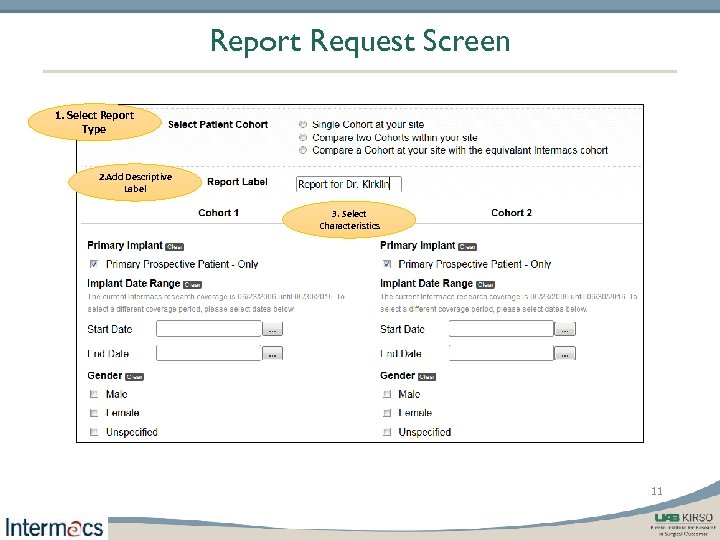
Task: Clear Gender selection for Cohort 1
Action: (135, 377)
